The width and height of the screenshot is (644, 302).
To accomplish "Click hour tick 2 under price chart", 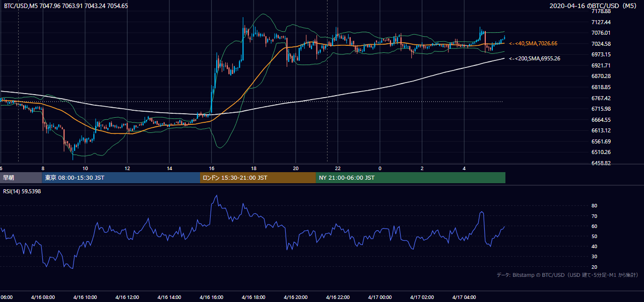I will point(422,168).
